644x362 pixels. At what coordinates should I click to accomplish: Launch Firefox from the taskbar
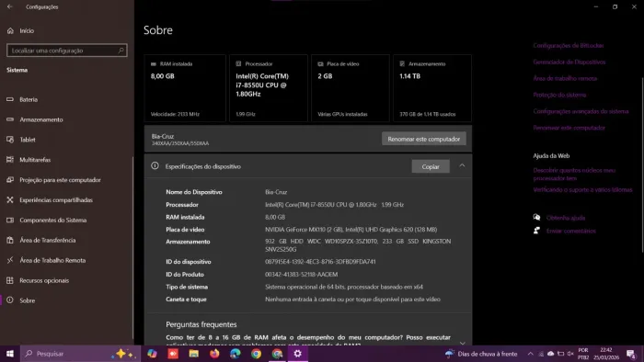click(x=214, y=354)
